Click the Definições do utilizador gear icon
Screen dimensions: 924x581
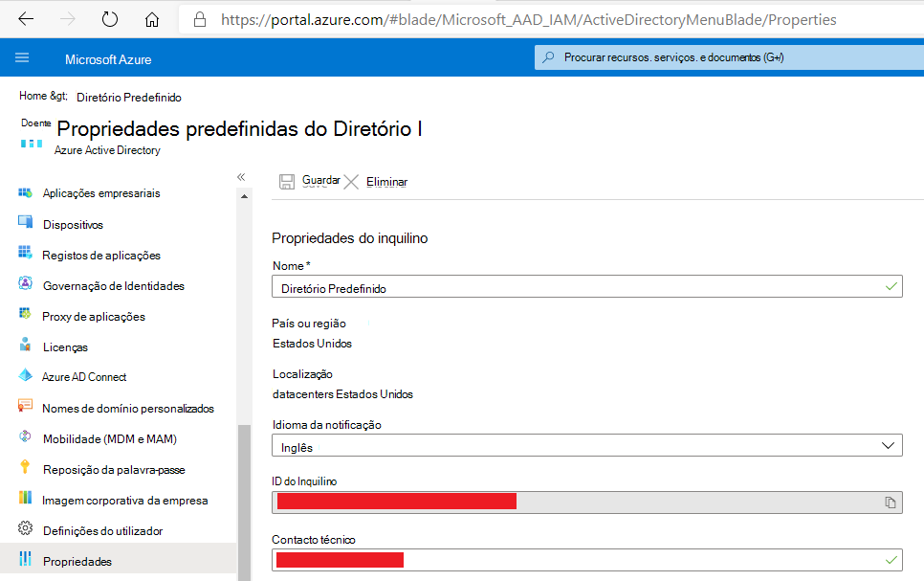(x=25, y=528)
